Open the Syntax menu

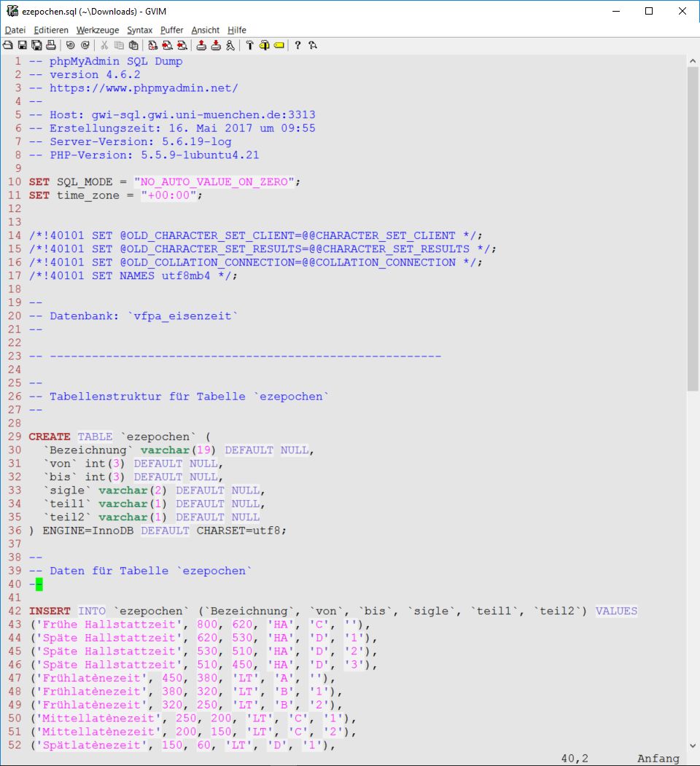140,31
